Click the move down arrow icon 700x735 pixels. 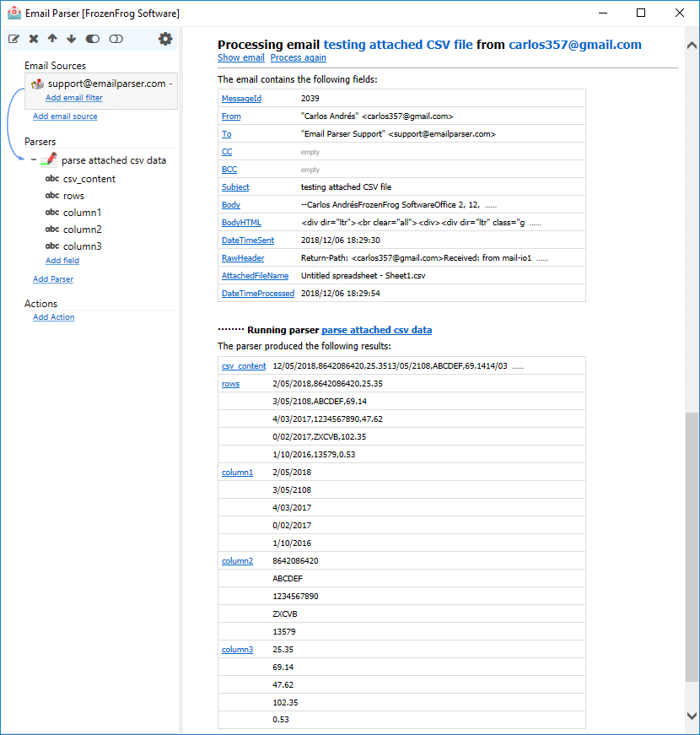71,39
